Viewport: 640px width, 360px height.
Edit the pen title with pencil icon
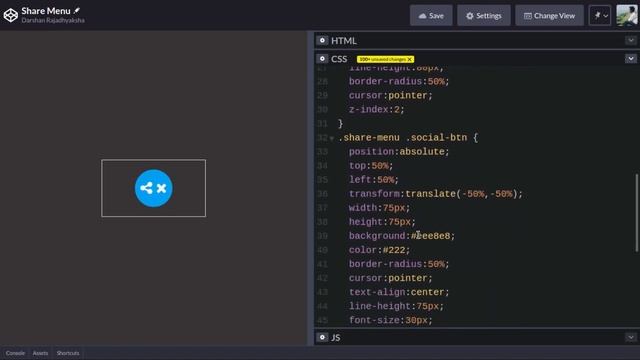point(77,10)
